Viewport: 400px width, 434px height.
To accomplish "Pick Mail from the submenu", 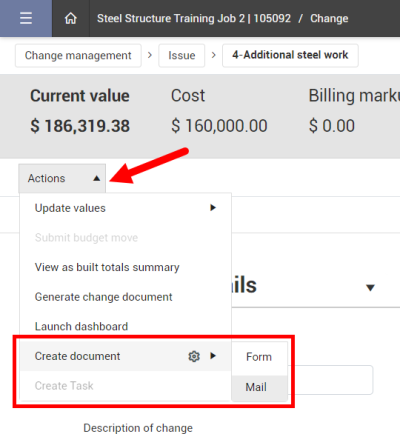I will (x=259, y=387).
